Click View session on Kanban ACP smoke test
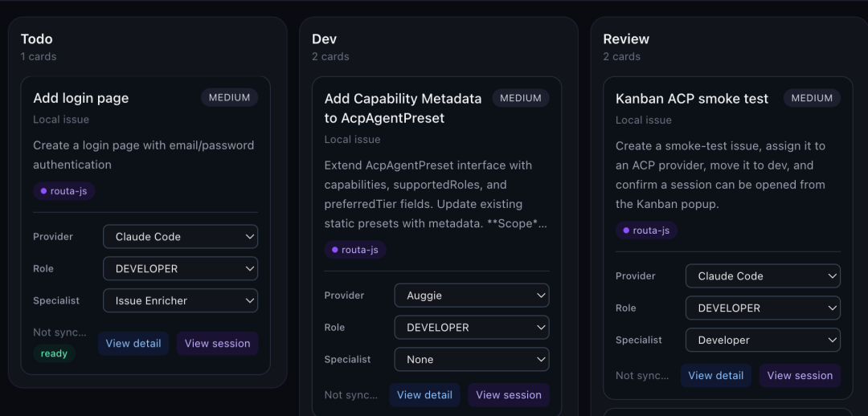 800,376
